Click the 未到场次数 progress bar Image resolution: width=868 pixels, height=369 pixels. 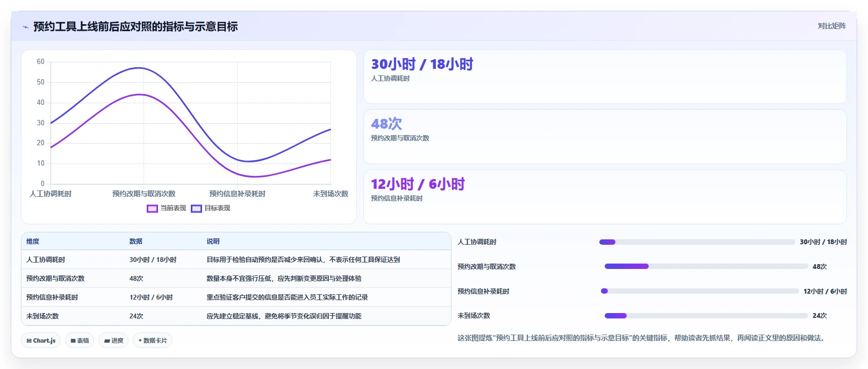(x=706, y=316)
